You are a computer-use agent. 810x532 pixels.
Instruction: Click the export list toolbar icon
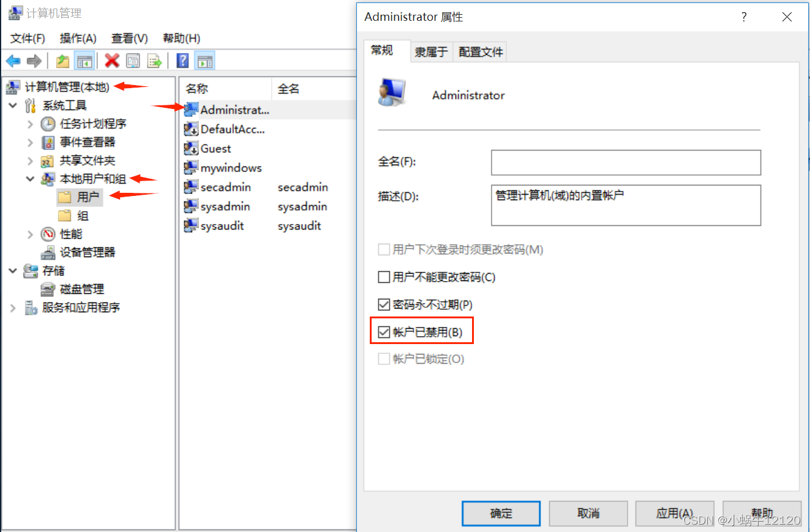click(x=155, y=61)
